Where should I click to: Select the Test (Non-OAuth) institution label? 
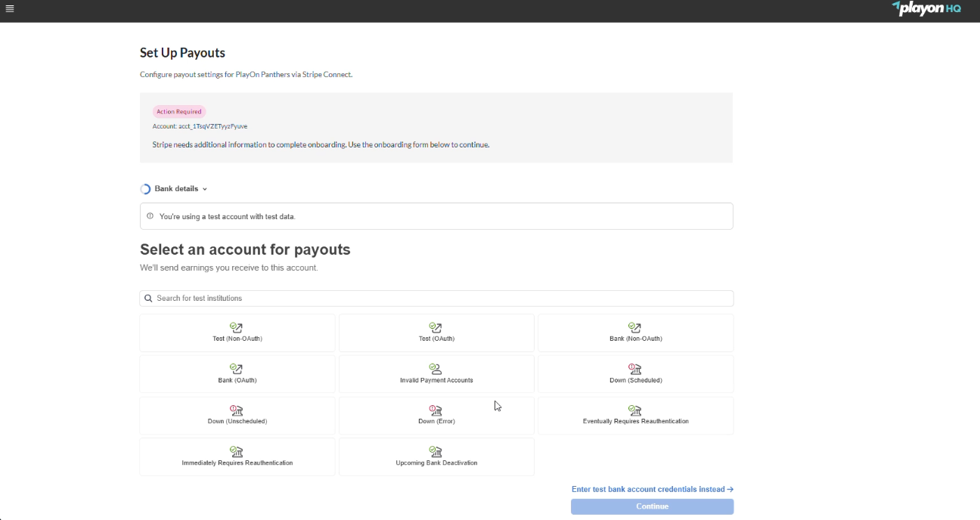click(237, 339)
